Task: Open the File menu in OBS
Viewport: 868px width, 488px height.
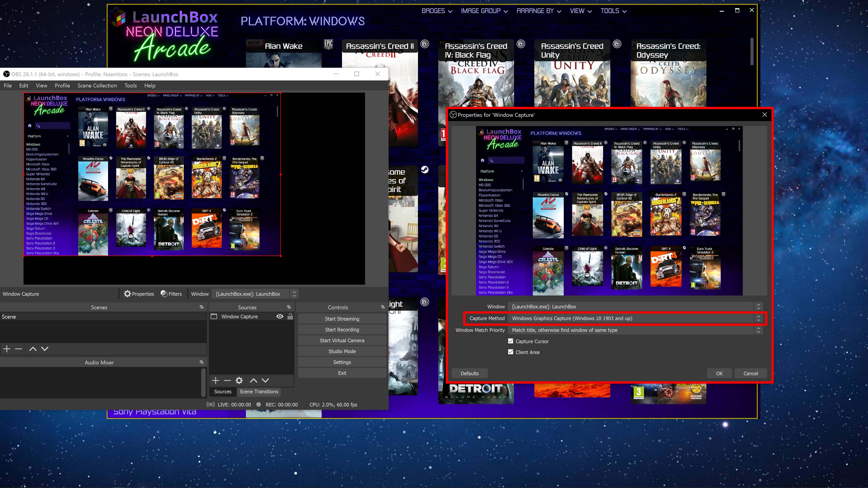Action: click(8, 86)
